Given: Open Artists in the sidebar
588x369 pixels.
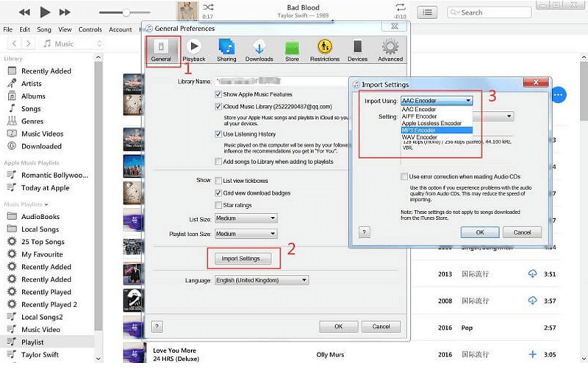Looking at the screenshot, I should coord(31,84).
